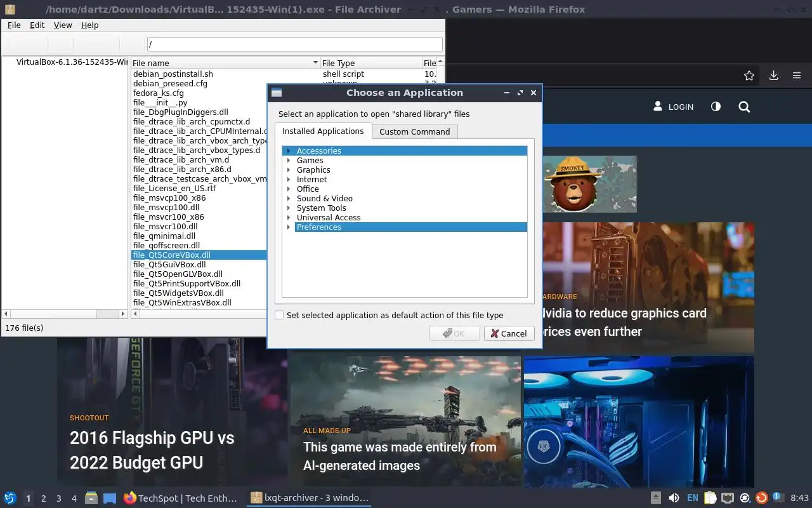Click the LOGIN link on TechSpot
Screen dimensions: 812x508
click(681, 107)
